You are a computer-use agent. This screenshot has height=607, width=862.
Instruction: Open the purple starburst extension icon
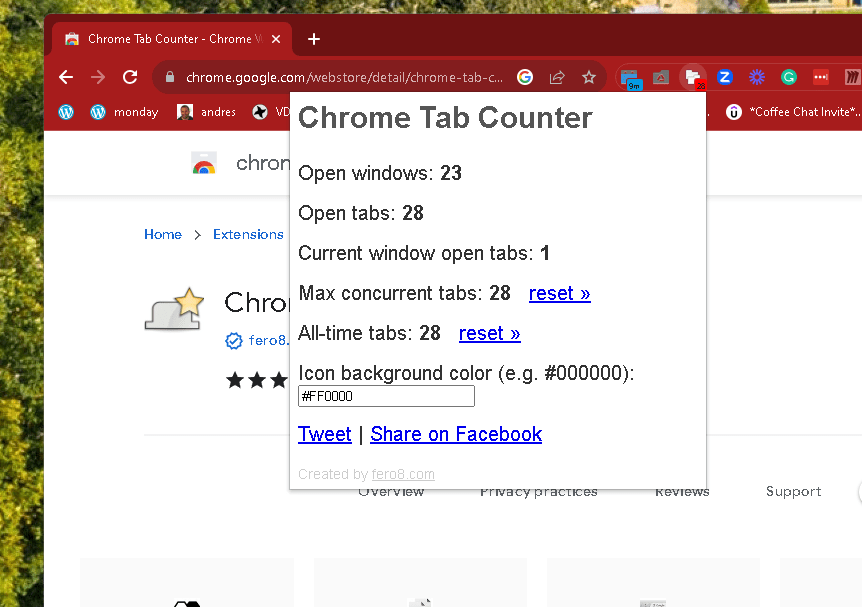tap(757, 77)
